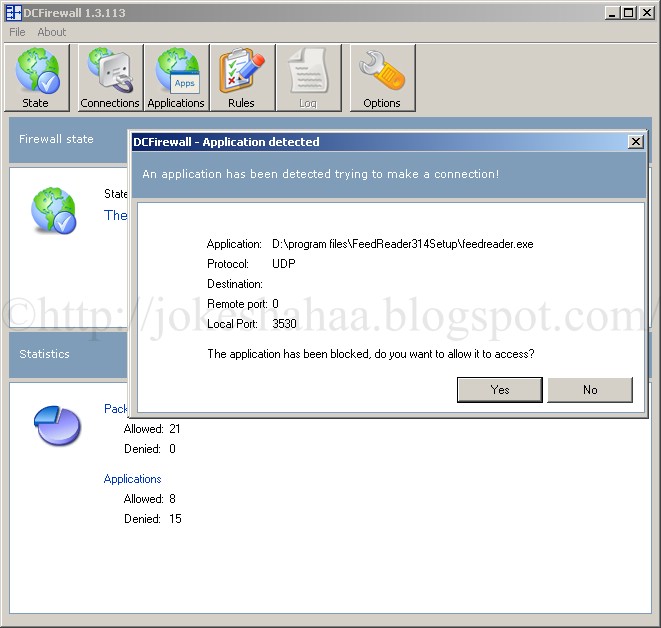The width and height of the screenshot is (661, 628).
Task: Click packets Allowed: 21 entry
Action: pyautogui.click(x=152, y=429)
